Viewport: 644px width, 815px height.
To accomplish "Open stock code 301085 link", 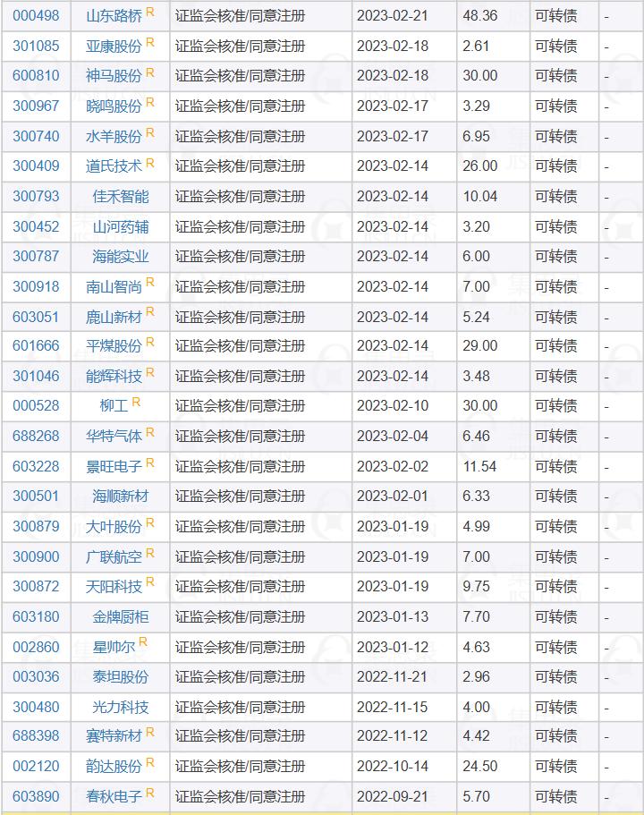I will point(36,46).
